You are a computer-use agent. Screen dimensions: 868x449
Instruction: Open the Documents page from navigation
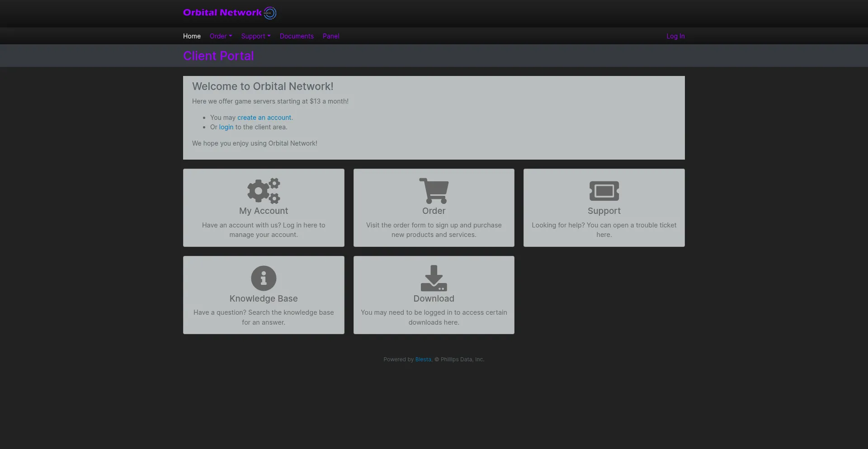click(296, 36)
